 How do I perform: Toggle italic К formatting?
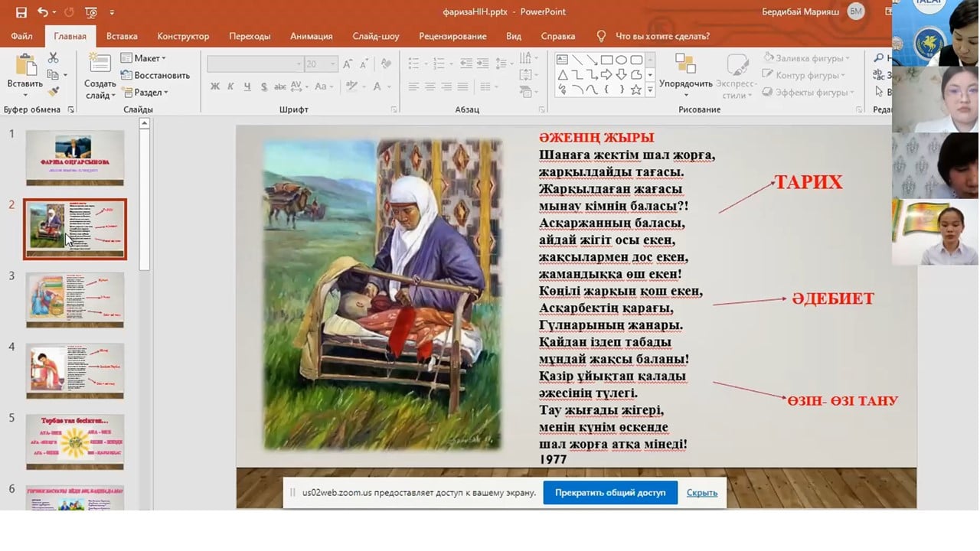pyautogui.click(x=231, y=86)
